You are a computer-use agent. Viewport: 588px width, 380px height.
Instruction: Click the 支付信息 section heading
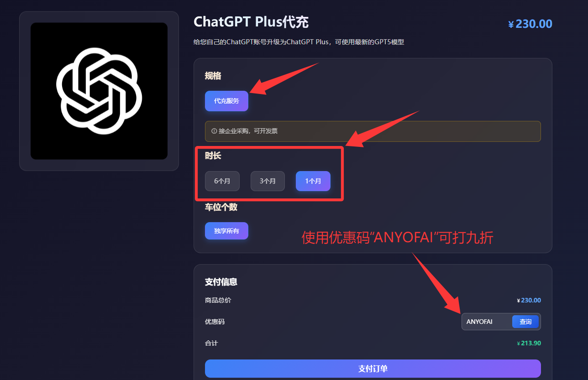click(x=221, y=282)
